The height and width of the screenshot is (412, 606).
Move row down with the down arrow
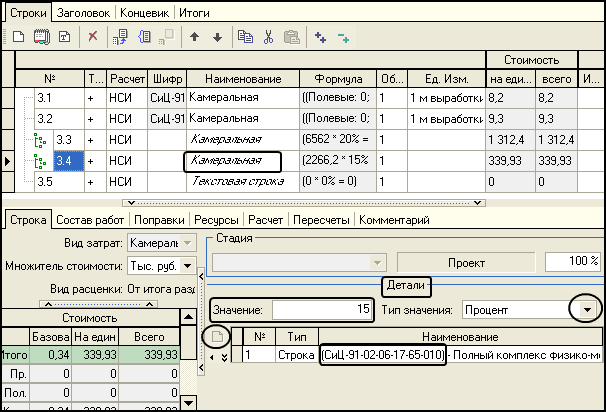[x=217, y=36]
